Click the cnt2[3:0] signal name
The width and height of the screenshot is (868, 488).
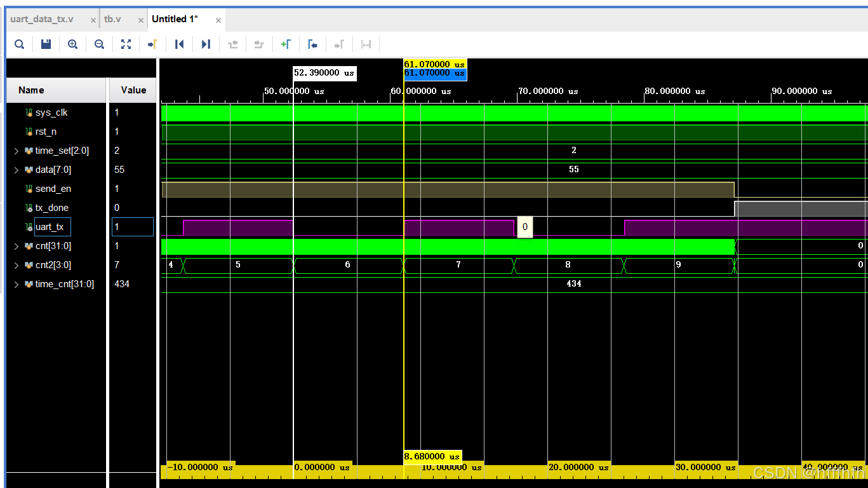click(x=53, y=265)
